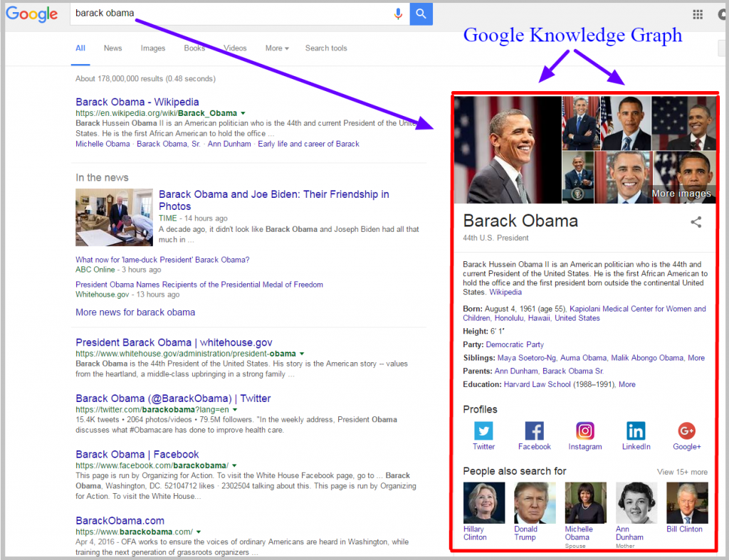This screenshot has width=729, height=560.
Task: Open the Michelle Obama sitelink
Action: [103, 144]
